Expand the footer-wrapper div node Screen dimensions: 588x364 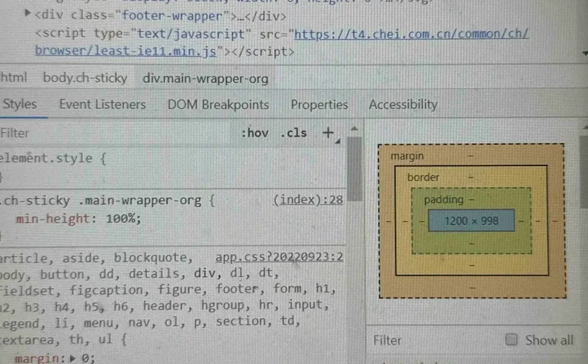point(27,14)
